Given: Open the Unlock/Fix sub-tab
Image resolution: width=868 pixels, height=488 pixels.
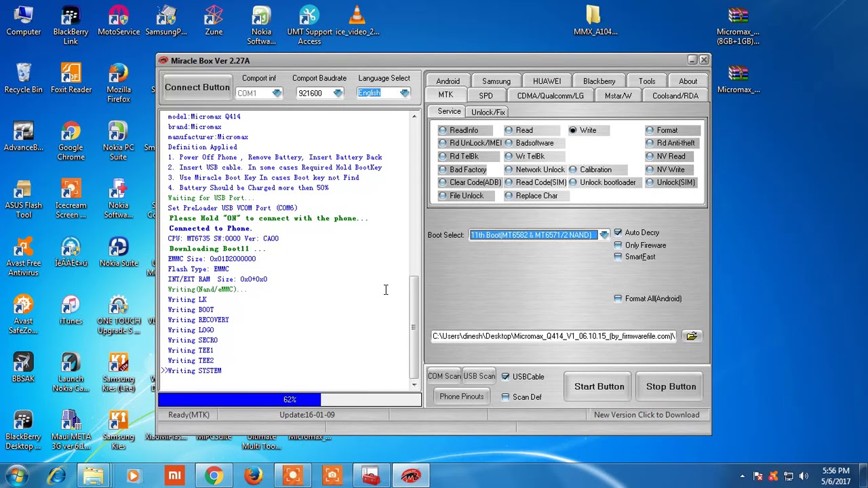Looking at the screenshot, I should 488,112.
